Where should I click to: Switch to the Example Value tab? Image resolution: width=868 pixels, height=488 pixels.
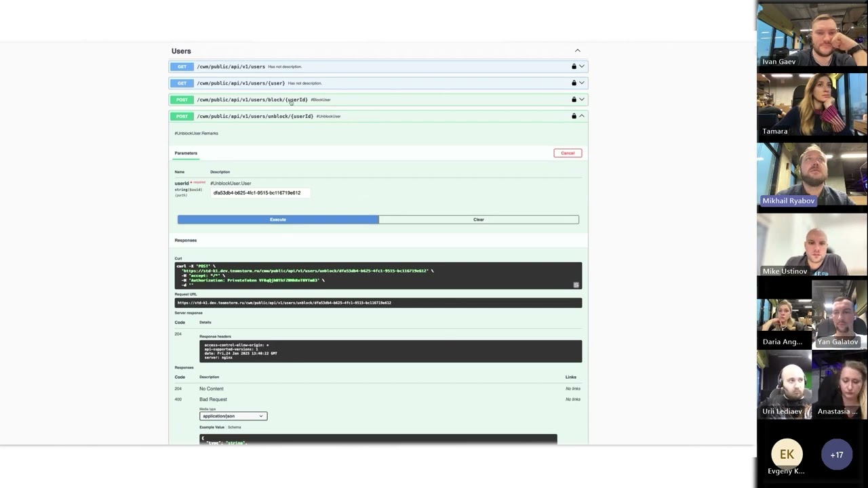pyautogui.click(x=212, y=427)
